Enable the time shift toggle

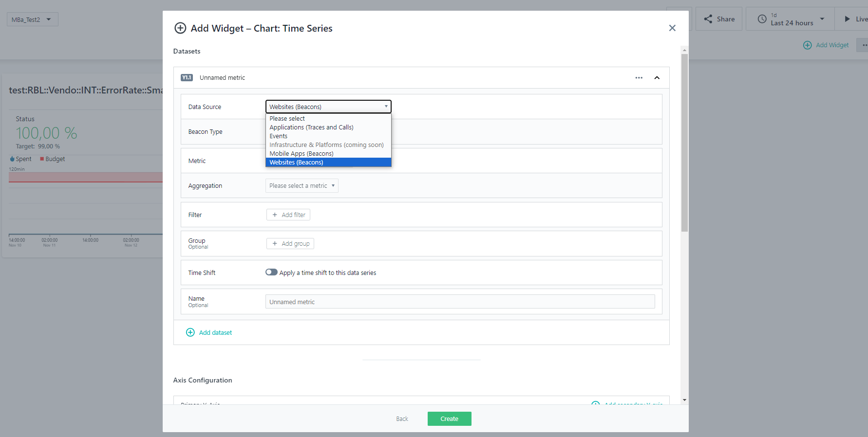pyautogui.click(x=271, y=273)
